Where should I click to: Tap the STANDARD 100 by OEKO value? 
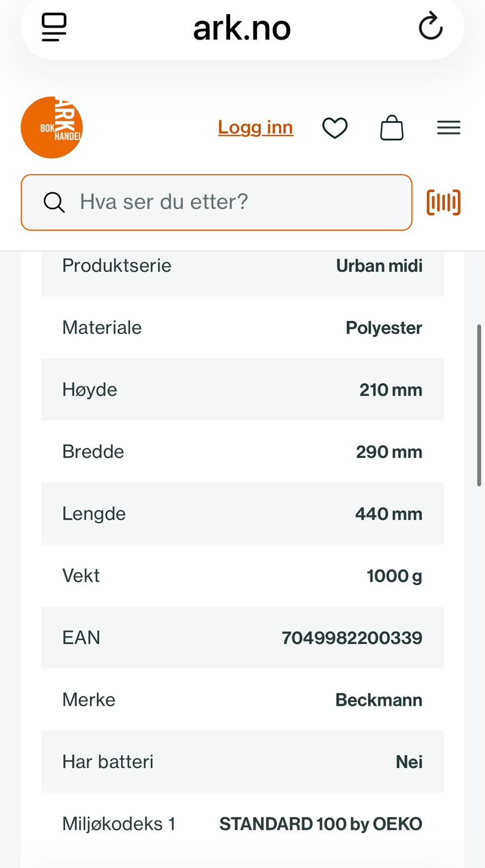(321, 824)
